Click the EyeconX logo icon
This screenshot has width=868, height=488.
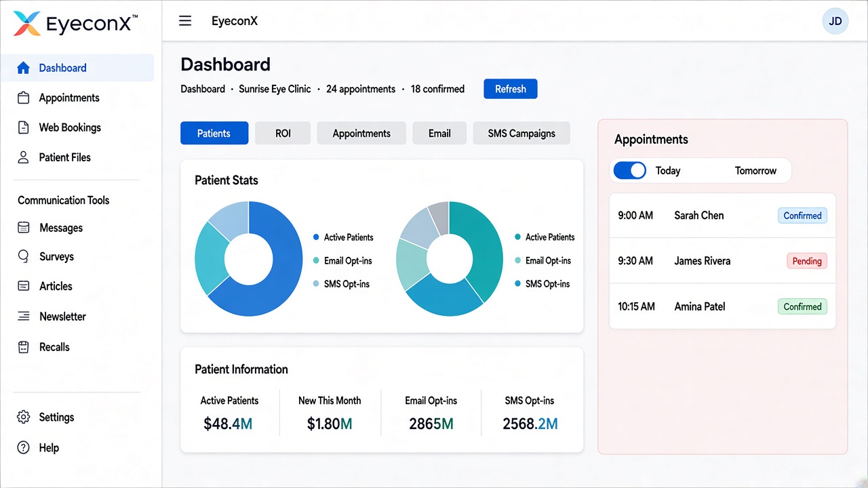pyautogui.click(x=26, y=24)
